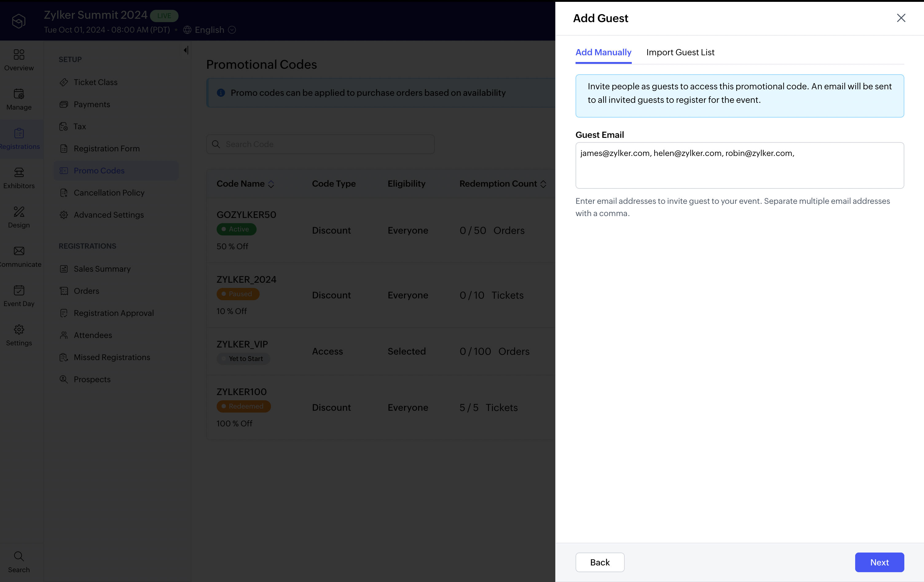Open the Design section icon
Viewport: 924px width, 582px height.
click(x=19, y=212)
